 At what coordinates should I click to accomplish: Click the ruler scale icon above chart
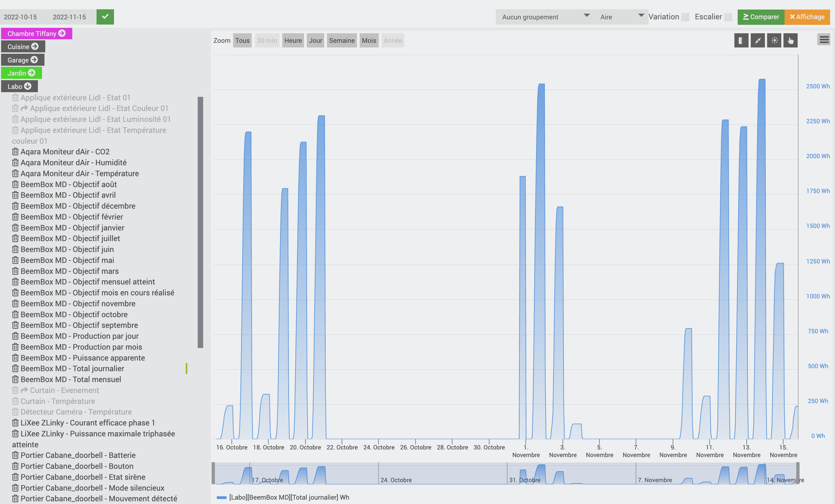point(741,41)
